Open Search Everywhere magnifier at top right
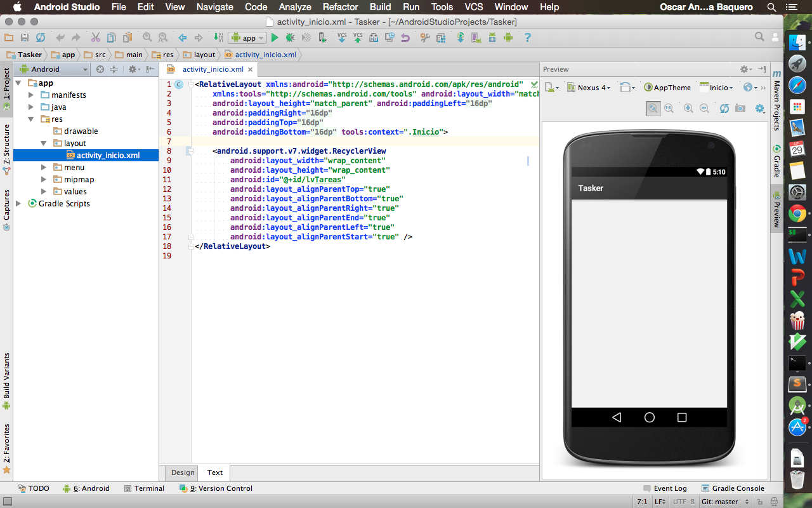The image size is (812, 508). point(759,37)
